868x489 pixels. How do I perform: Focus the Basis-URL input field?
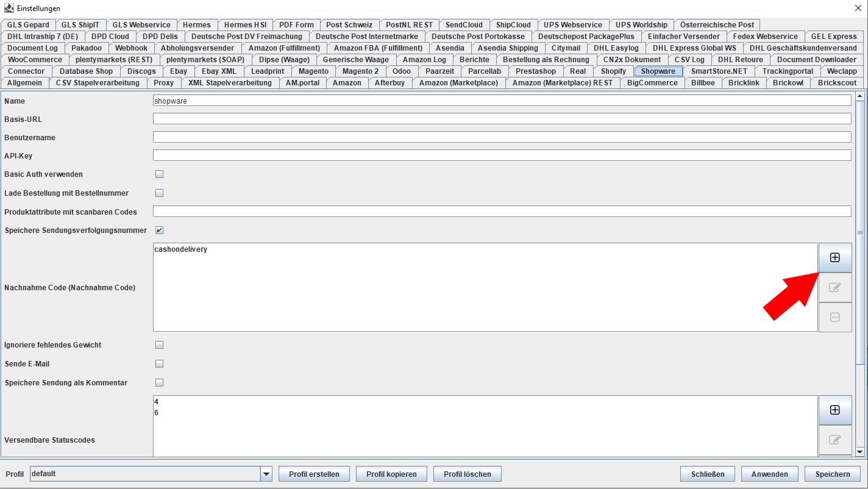coord(502,119)
